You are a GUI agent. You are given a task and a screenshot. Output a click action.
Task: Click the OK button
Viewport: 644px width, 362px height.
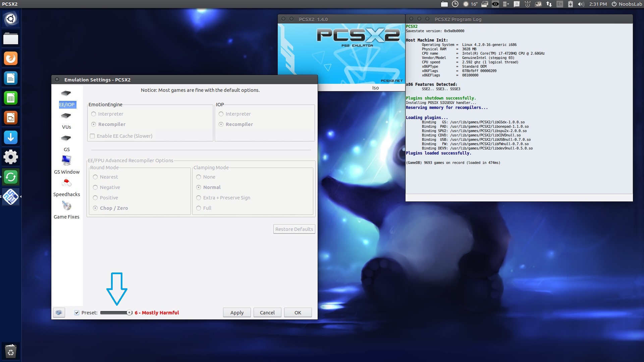click(298, 313)
